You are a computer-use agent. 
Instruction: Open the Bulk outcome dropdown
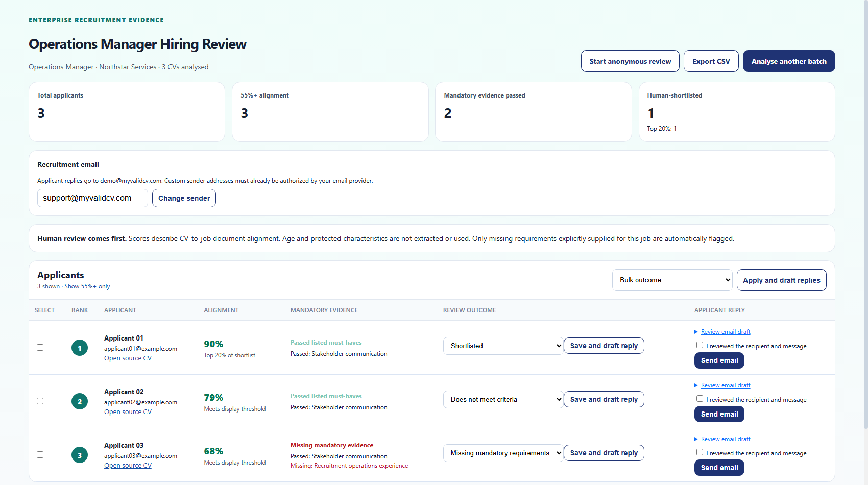pos(672,280)
